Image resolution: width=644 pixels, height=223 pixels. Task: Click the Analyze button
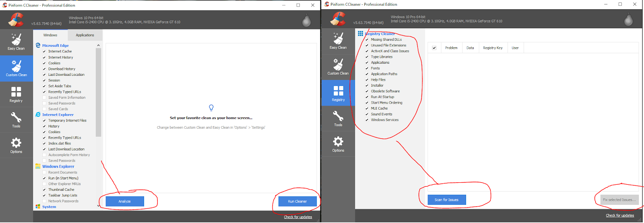(x=125, y=201)
